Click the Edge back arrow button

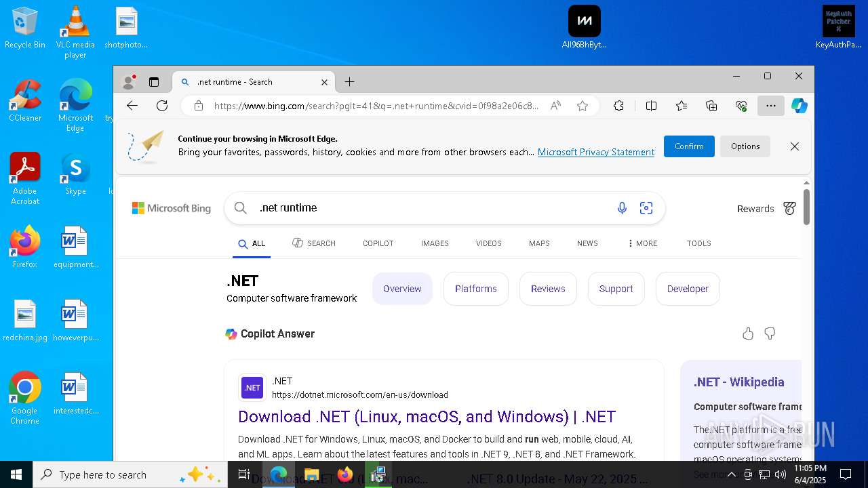[x=132, y=106]
